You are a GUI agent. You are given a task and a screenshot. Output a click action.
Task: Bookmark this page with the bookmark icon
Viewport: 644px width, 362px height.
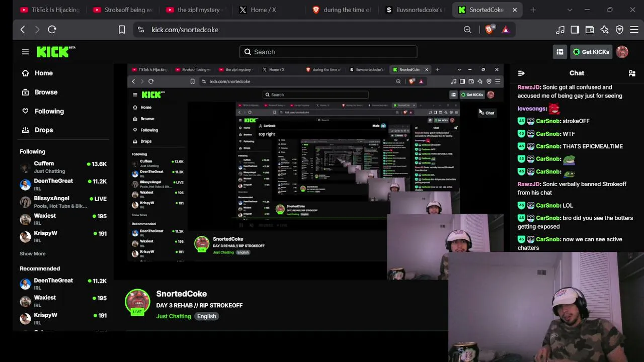point(122,30)
